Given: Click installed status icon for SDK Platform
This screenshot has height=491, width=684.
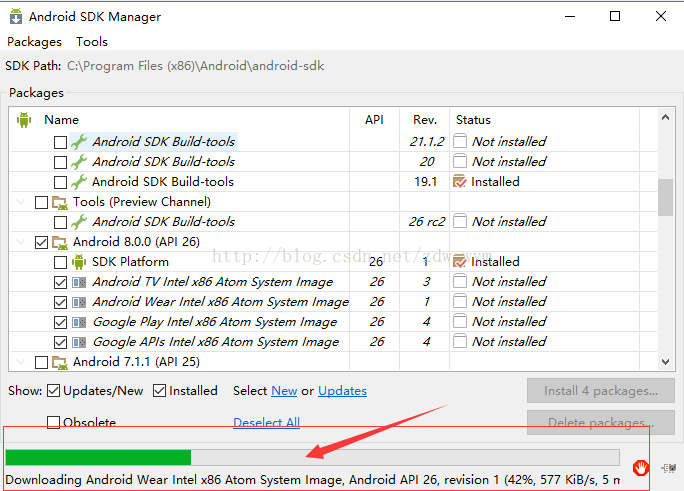Looking at the screenshot, I should 460,262.
